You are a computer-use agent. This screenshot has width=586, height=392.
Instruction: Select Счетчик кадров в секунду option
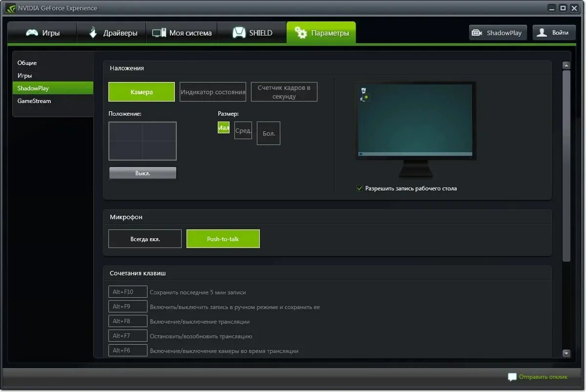click(284, 92)
